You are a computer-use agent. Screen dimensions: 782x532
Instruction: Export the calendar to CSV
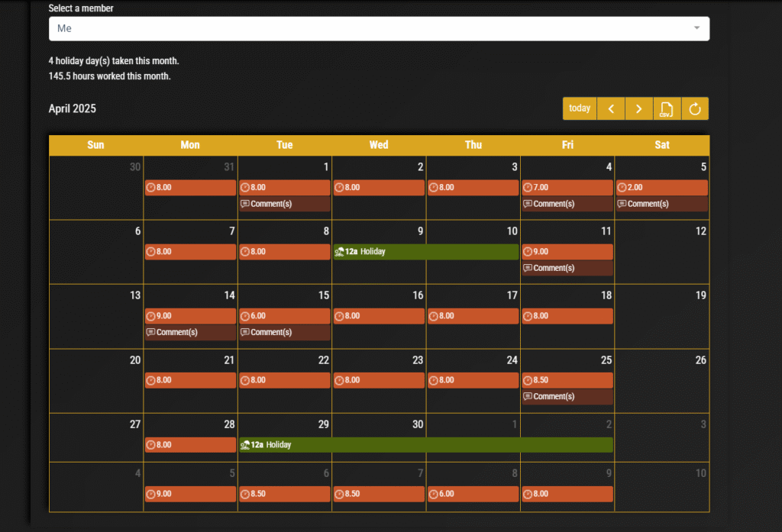(x=666, y=108)
